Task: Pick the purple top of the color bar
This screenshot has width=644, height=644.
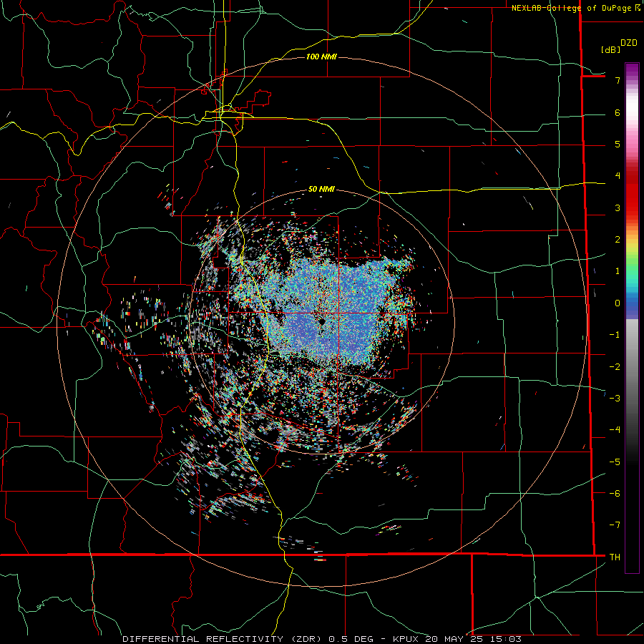Action: (x=632, y=71)
